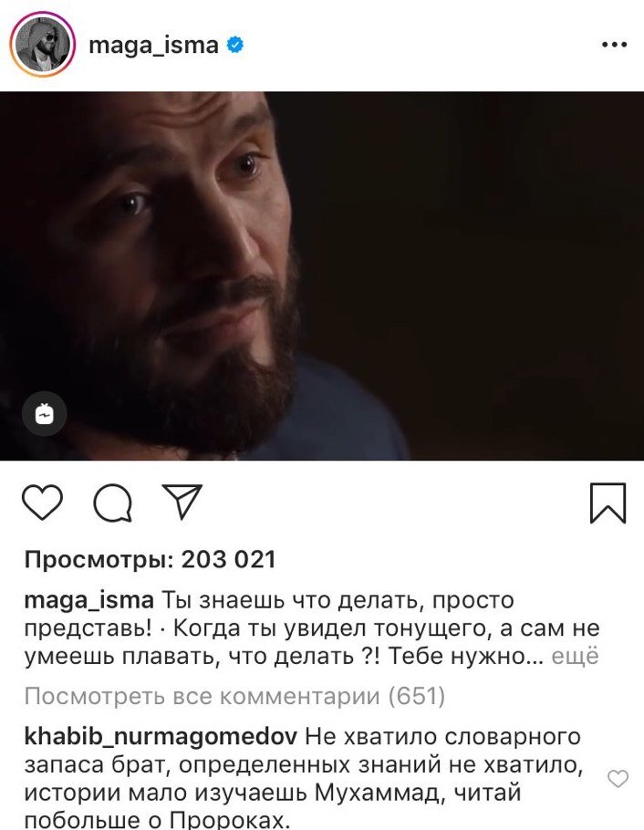Image resolution: width=644 pixels, height=830 pixels.
Task: Open 'Посмотреть все комментарии (651)'
Action: point(234,696)
